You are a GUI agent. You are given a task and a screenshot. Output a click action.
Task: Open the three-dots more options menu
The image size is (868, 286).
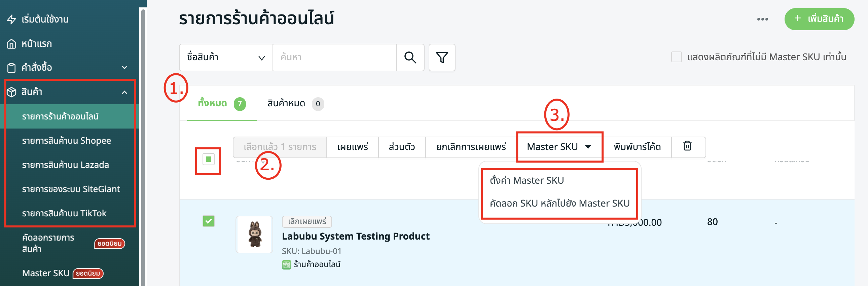pyautogui.click(x=762, y=19)
